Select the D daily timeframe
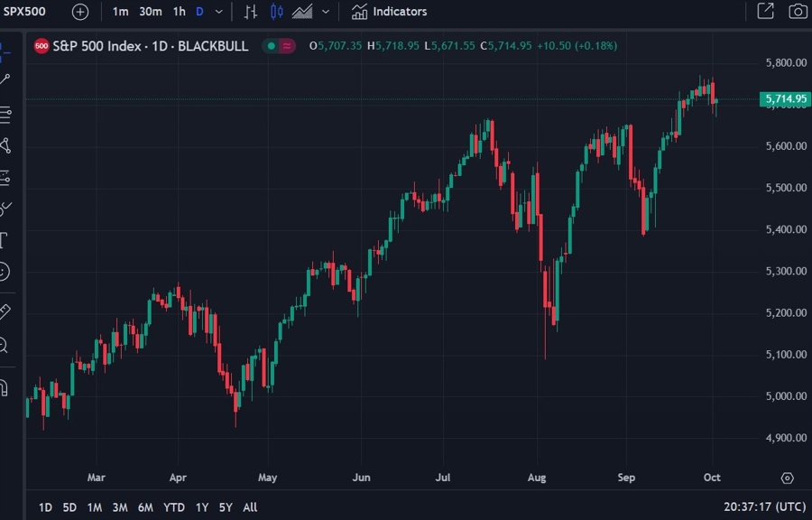Viewport: 812px width, 520px height. click(199, 12)
